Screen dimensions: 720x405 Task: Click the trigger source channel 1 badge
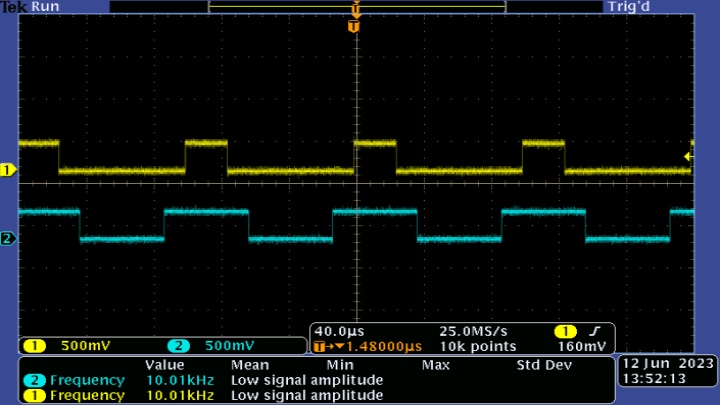pos(565,331)
